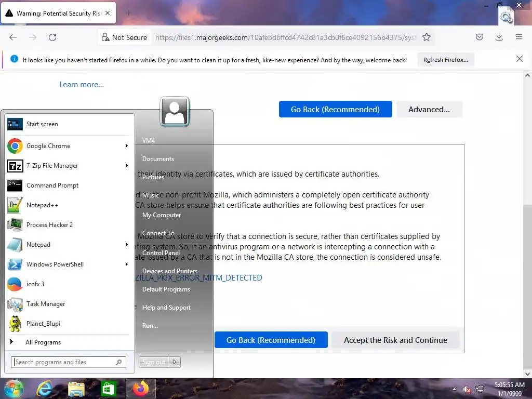532x399 pixels.
Task: Click the Search programs and files box
Action: [68, 362]
